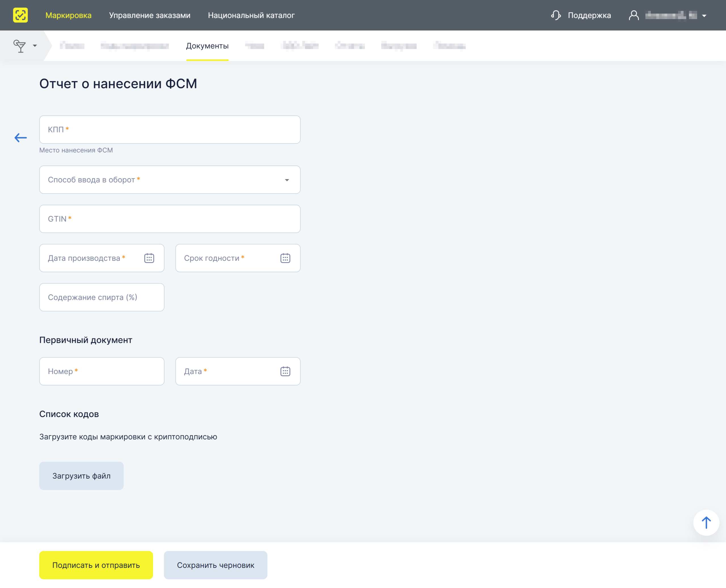This screenshot has width=726, height=588.
Task: Open calendar for primary document Дата
Action: point(285,371)
